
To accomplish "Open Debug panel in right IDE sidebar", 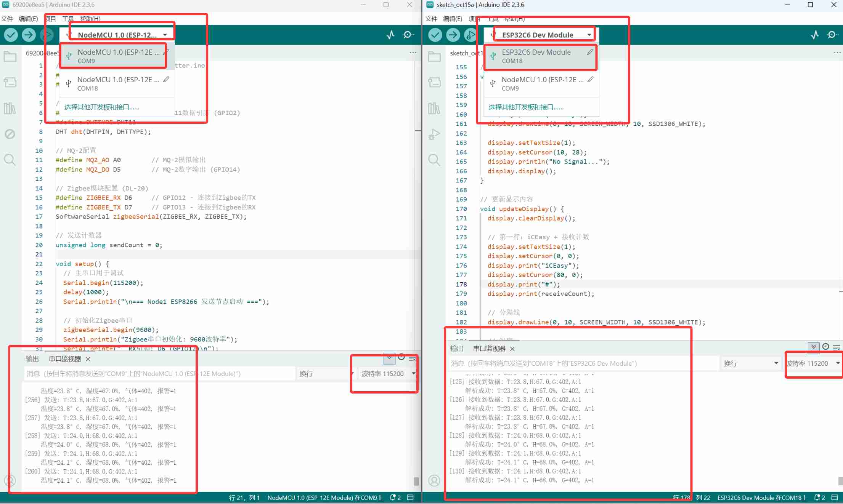I will click(x=434, y=134).
